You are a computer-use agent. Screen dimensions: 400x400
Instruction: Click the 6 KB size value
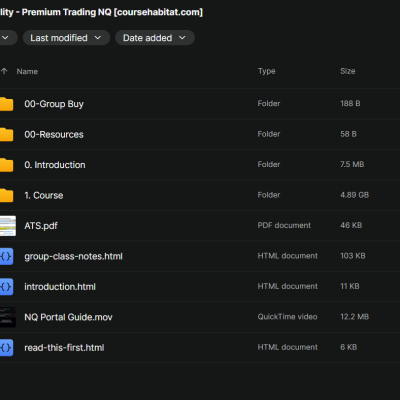tap(348, 347)
